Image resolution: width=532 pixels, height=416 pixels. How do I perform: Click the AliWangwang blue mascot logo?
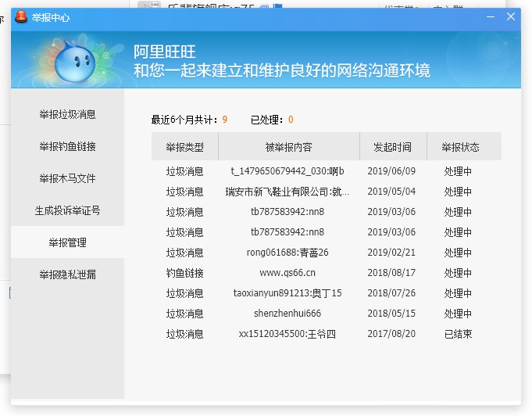click(75, 61)
